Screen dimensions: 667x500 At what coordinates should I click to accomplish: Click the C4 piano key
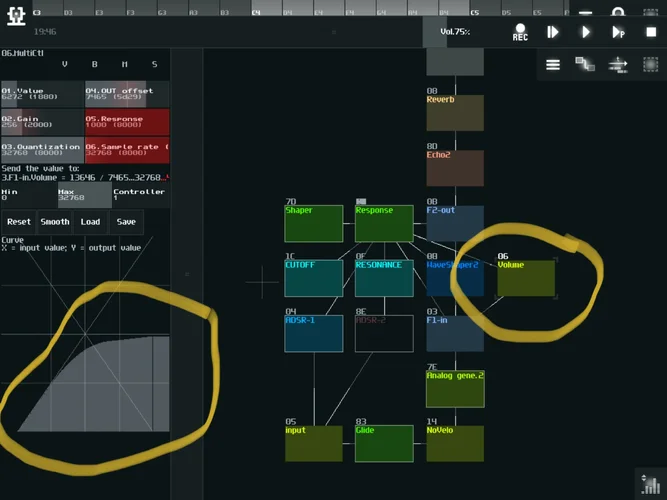tap(266, 8)
